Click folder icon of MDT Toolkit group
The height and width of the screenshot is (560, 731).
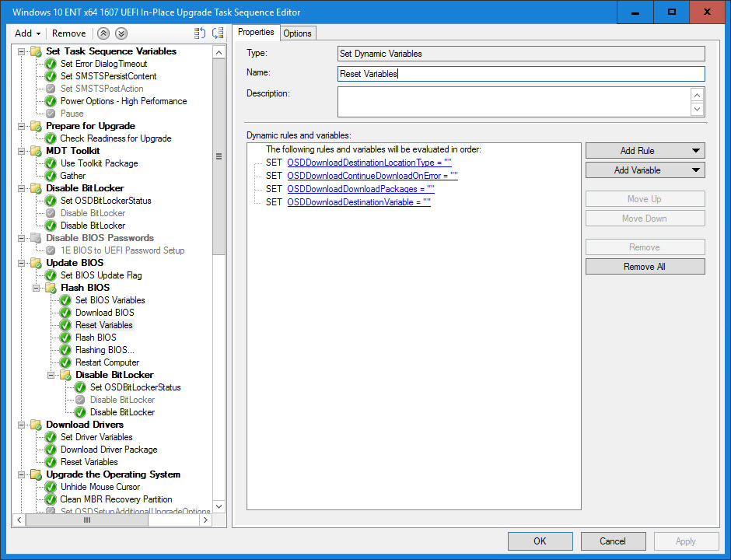(x=36, y=151)
